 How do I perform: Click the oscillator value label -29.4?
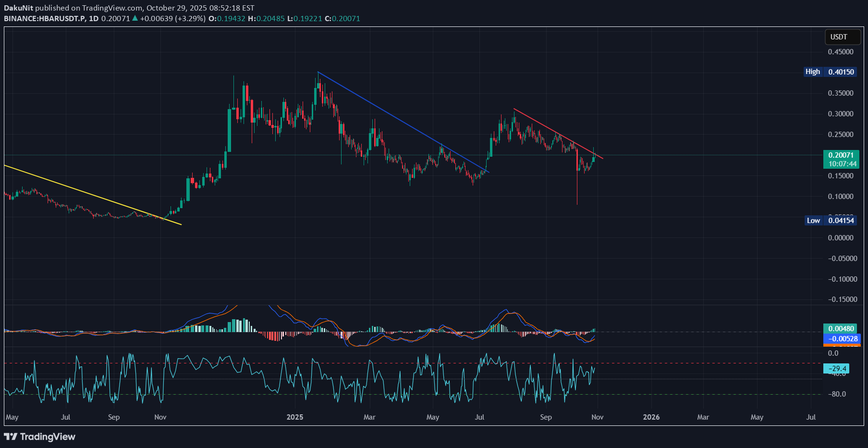(x=836, y=369)
